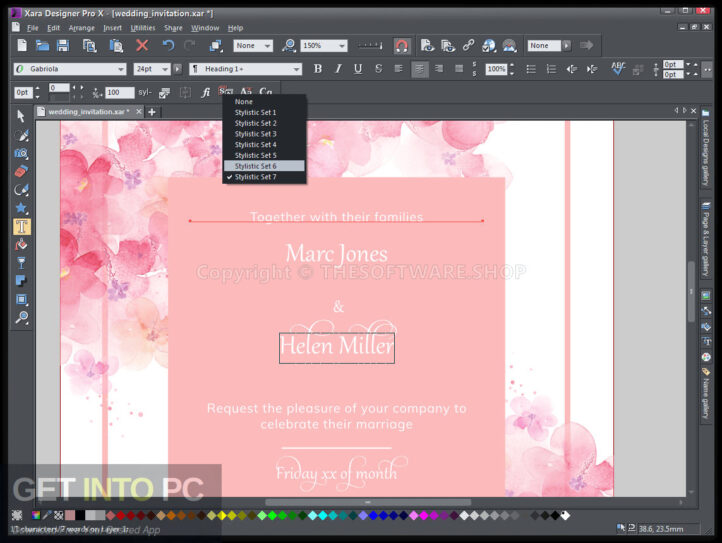Pick the black color swatch
This screenshot has width=722, height=543.
80,515
